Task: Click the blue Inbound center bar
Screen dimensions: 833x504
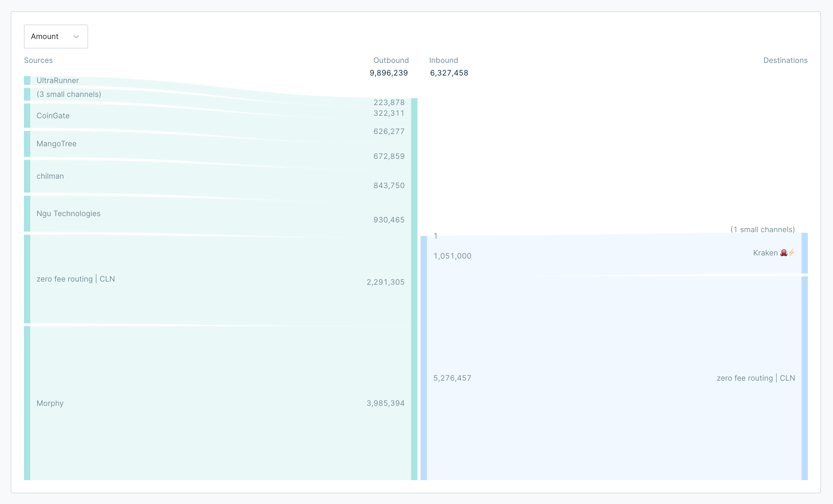Action: pyautogui.click(x=424, y=358)
